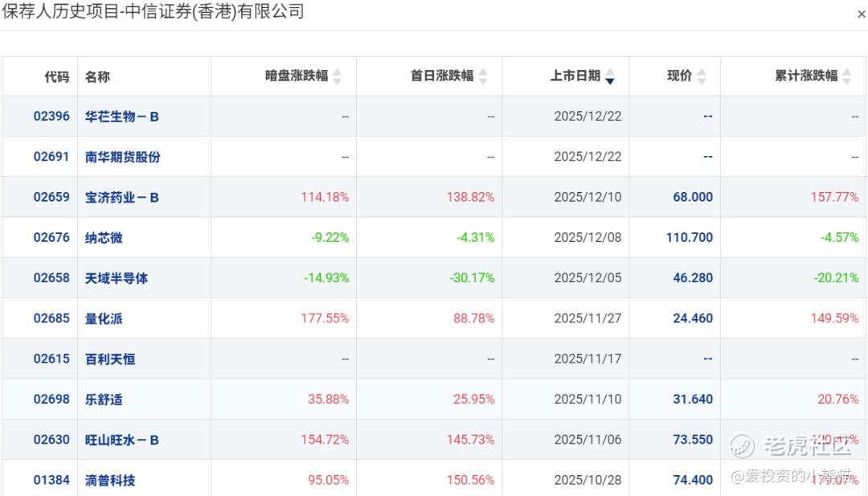Screen dimensions: 868x496
Task: Click cumulative change -20.21%
Action: click(837, 278)
